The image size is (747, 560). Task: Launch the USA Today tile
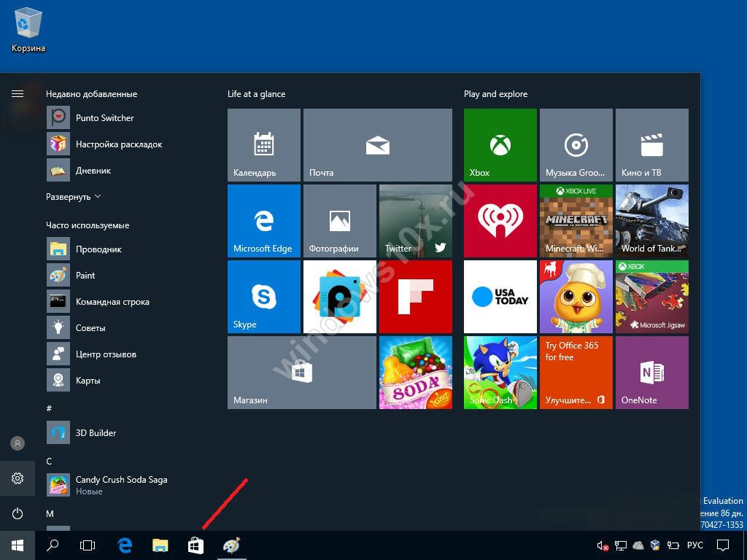(x=500, y=296)
